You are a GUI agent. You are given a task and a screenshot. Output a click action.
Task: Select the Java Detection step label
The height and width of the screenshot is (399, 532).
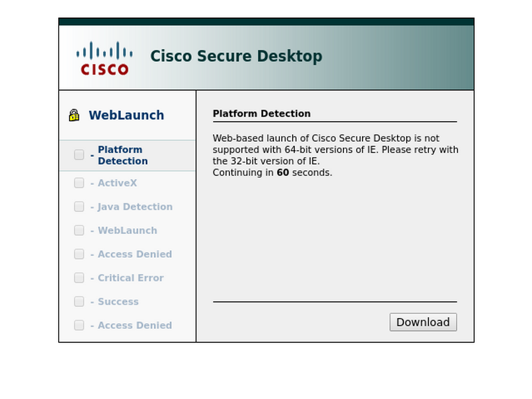(135, 207)
